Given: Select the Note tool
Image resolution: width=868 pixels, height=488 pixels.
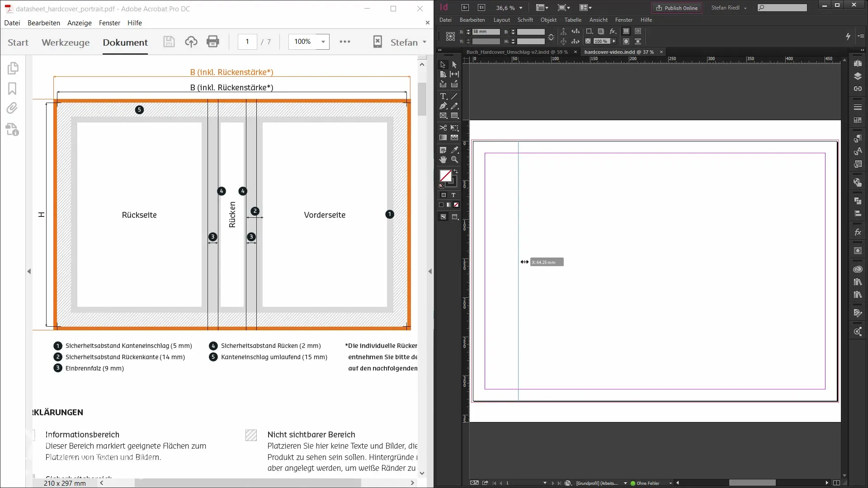Looking at the screenshot, I should click(x=443, y=150).
